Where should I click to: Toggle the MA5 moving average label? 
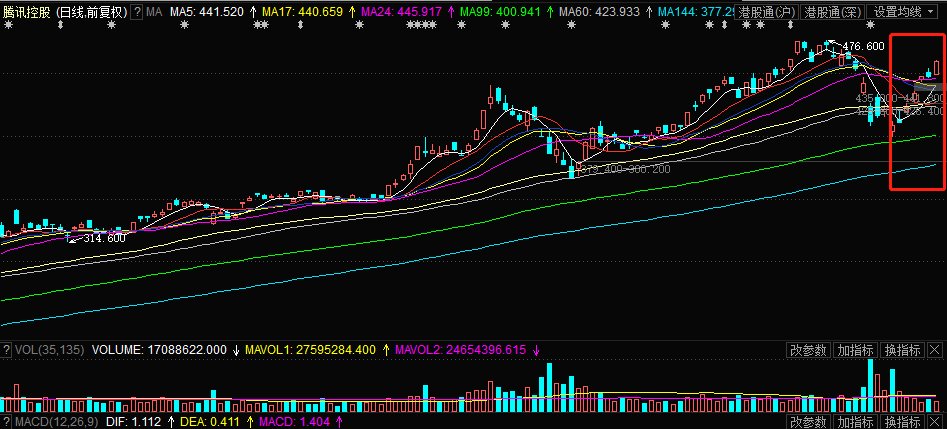click(x=206, y=12)
